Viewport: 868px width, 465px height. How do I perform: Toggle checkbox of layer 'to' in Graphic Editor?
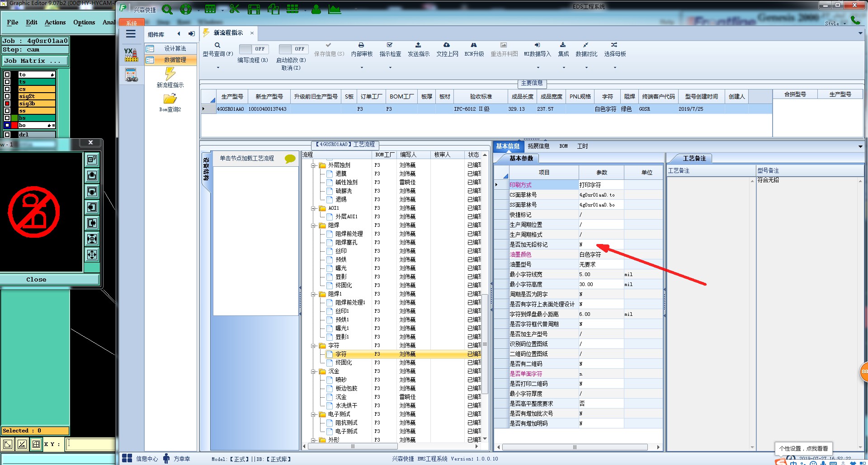point(7,75)
